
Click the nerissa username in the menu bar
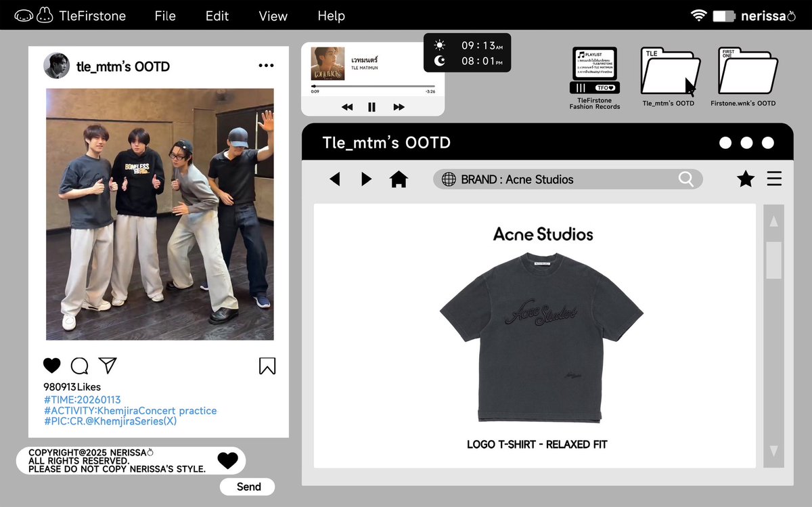pos(768,16)
